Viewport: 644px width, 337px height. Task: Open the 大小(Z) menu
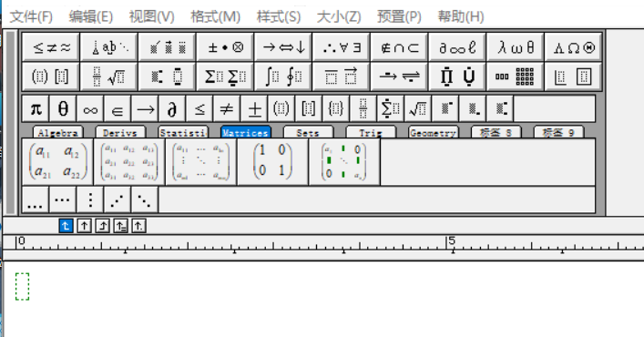[x=339, y=16]
